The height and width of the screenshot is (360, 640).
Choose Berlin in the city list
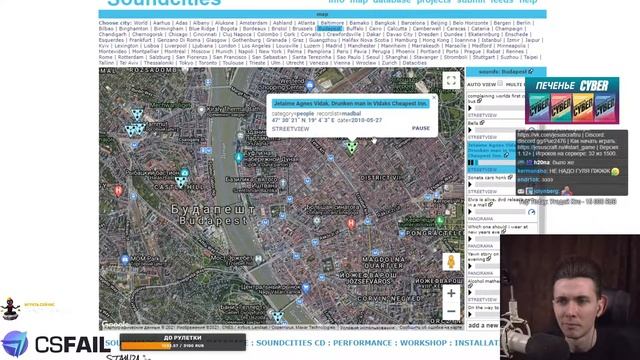[x=524, y=23]
